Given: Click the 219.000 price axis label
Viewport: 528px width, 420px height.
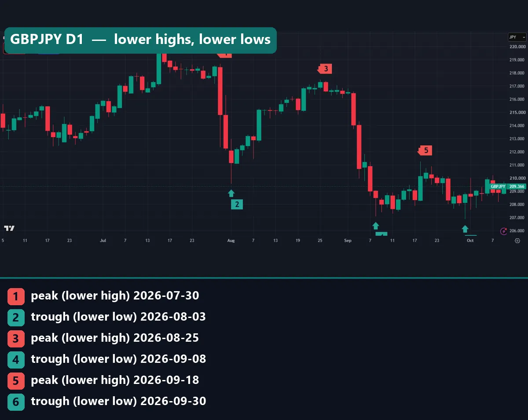Looking at the screenshot, I should tap(517, 60).
